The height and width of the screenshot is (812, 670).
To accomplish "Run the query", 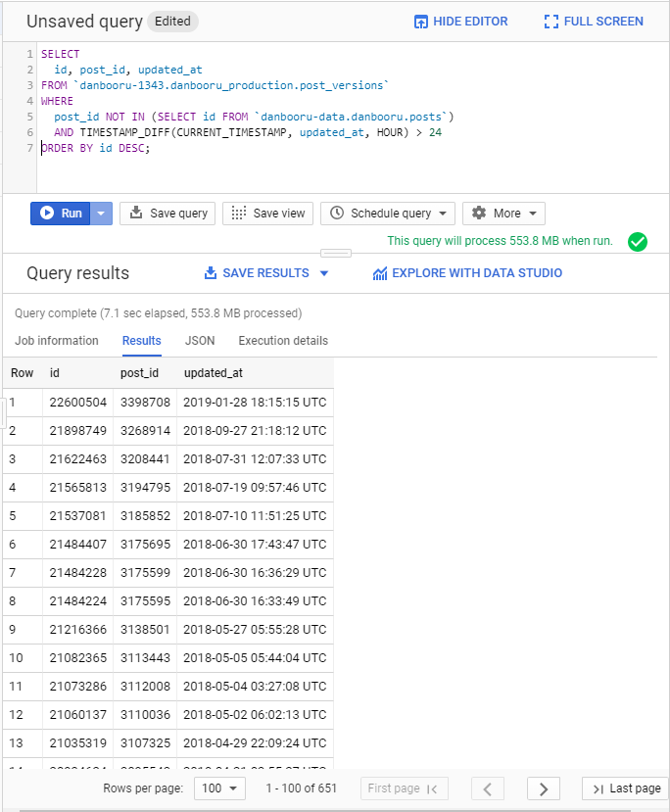I will click(55, 214).
